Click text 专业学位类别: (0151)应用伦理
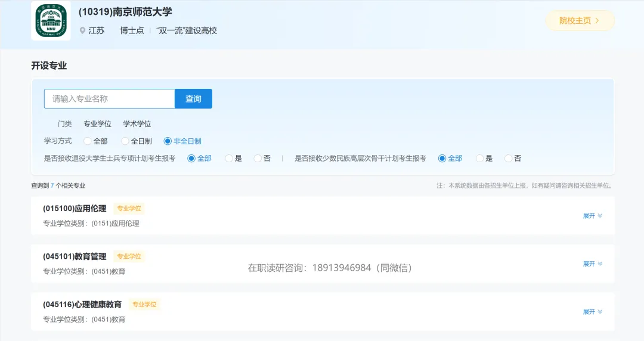This screenshot has height=341, width=644. pos(91,224)
